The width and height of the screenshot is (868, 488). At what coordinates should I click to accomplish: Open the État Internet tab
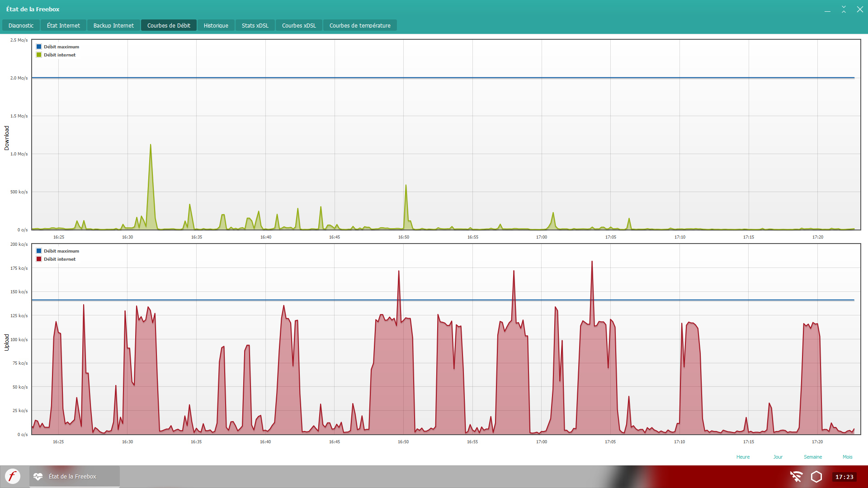point(63,25)
